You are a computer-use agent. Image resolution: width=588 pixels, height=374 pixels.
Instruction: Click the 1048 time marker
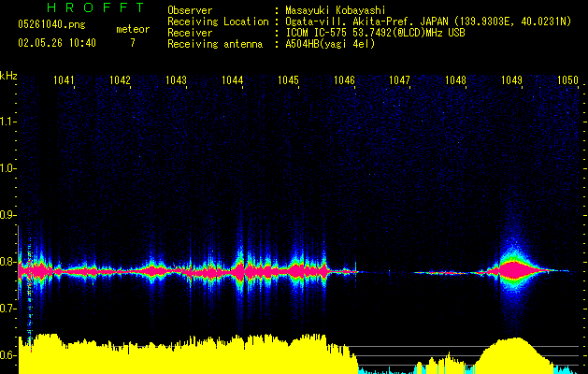[455, 79]
